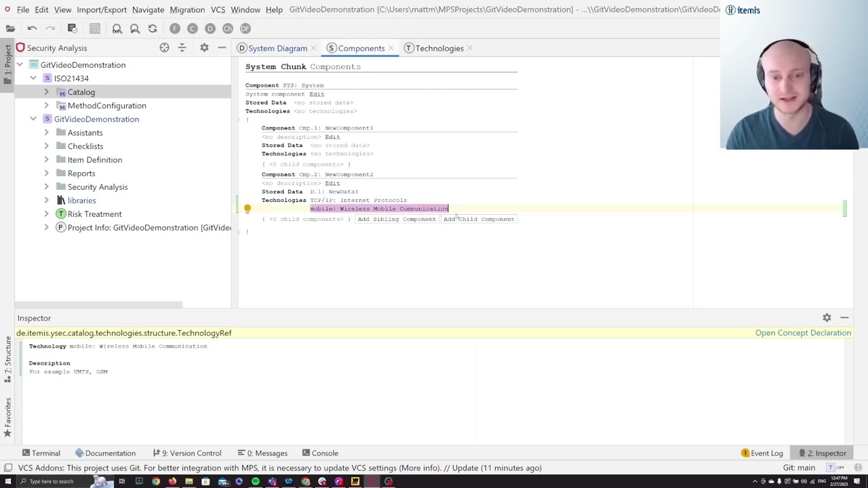Click the Open folder toolbar icon
The width and height of the screenshot is (868, 488).
[x=10, y=28]
